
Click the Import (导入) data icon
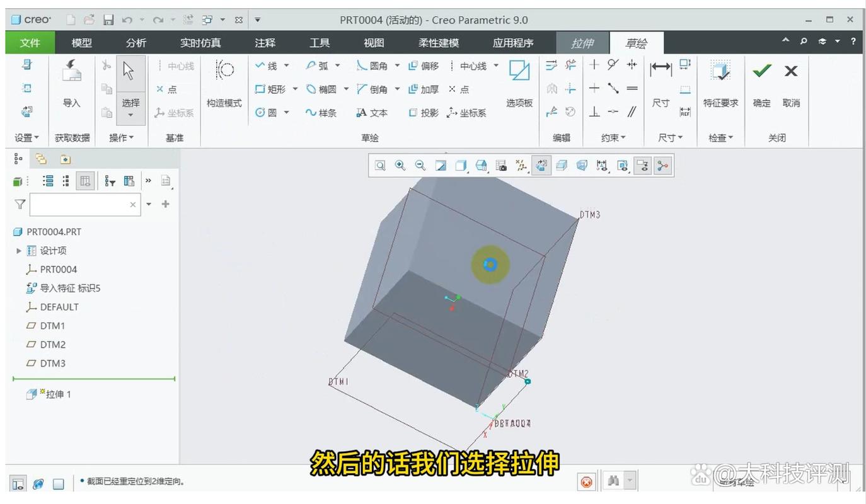tap(72, 84)
